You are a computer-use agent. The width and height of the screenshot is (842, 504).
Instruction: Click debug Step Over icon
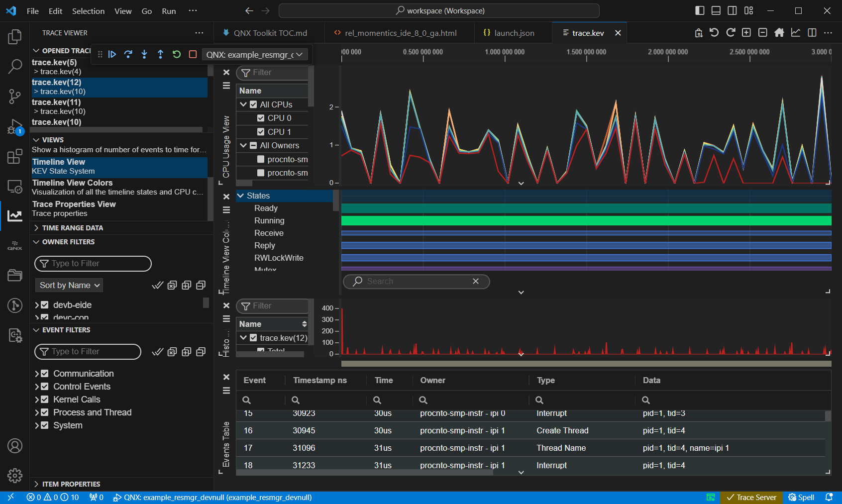tap(128, 54)
